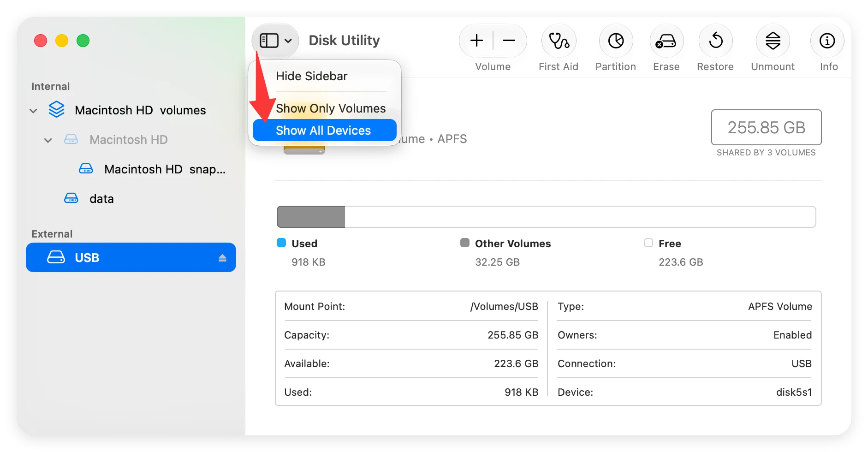Select the greyed Macintosh HD row
The image size is (868, 452).
(131, 140)
